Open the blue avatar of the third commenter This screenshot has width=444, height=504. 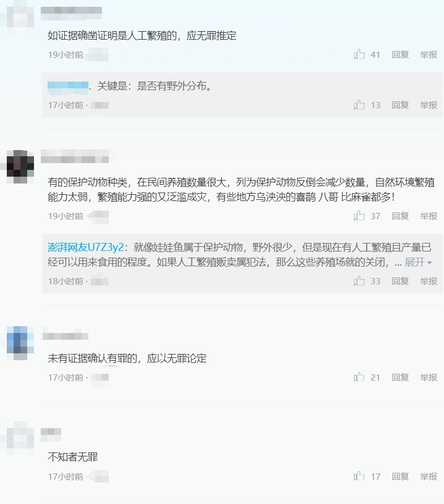tap(20, 340)
